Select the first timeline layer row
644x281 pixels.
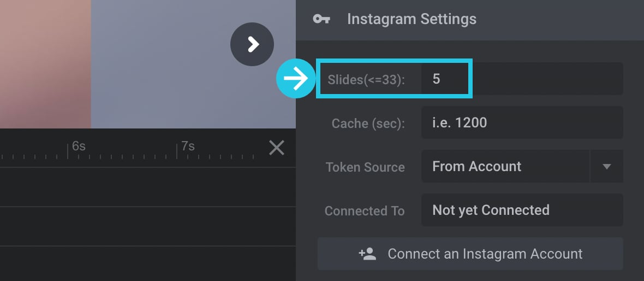pos(148,187)
